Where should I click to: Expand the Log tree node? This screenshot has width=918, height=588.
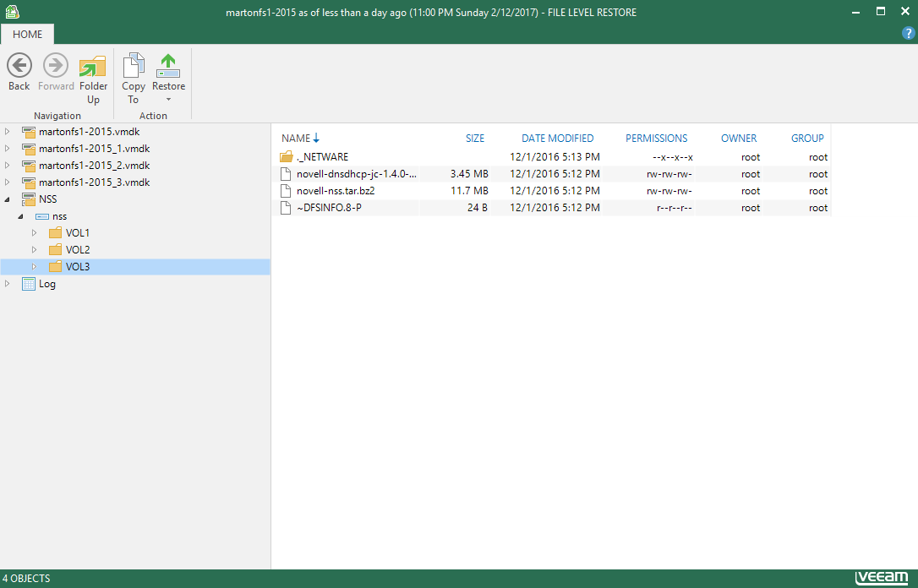[x=8, y=284]
